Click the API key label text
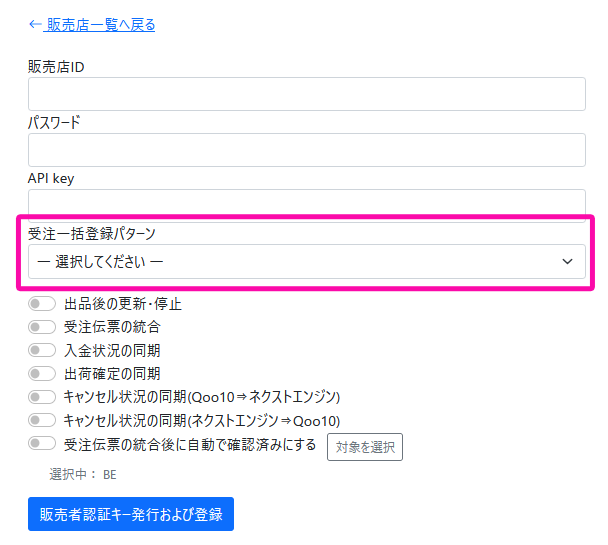Viewport: 608px width, 545px height. pyautogui.click(x=51, y=179)
